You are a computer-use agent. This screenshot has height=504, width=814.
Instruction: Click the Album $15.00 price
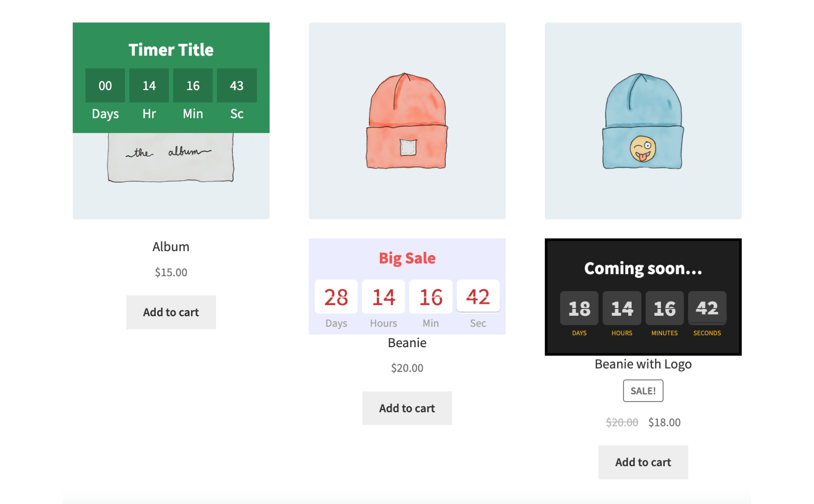tap(171, 272)
